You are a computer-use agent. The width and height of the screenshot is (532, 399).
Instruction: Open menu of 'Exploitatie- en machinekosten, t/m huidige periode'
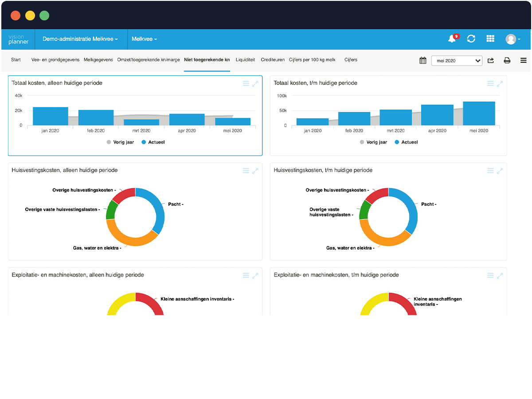coord(490,275)
